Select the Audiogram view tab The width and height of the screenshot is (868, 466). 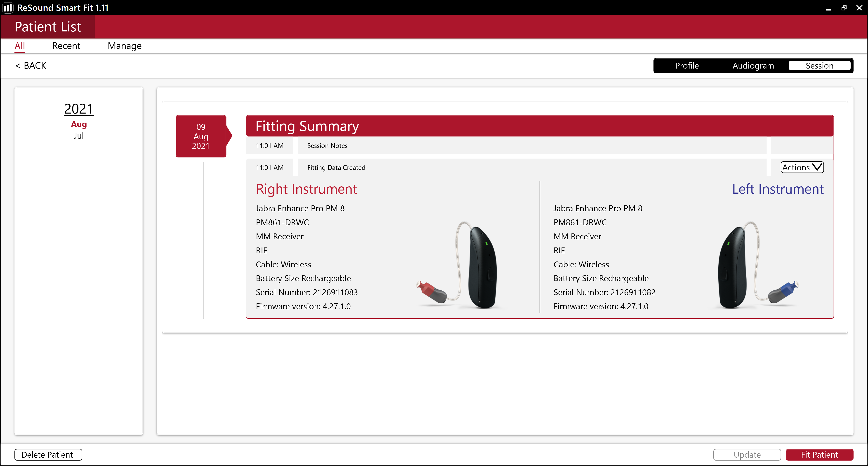[753, 66]
